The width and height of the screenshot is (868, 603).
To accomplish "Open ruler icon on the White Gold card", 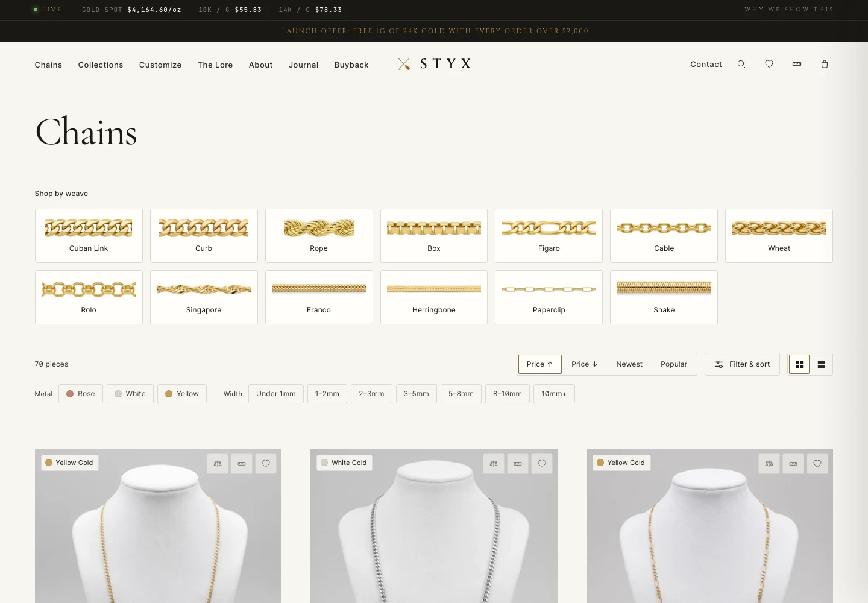I will pos(518,463).
